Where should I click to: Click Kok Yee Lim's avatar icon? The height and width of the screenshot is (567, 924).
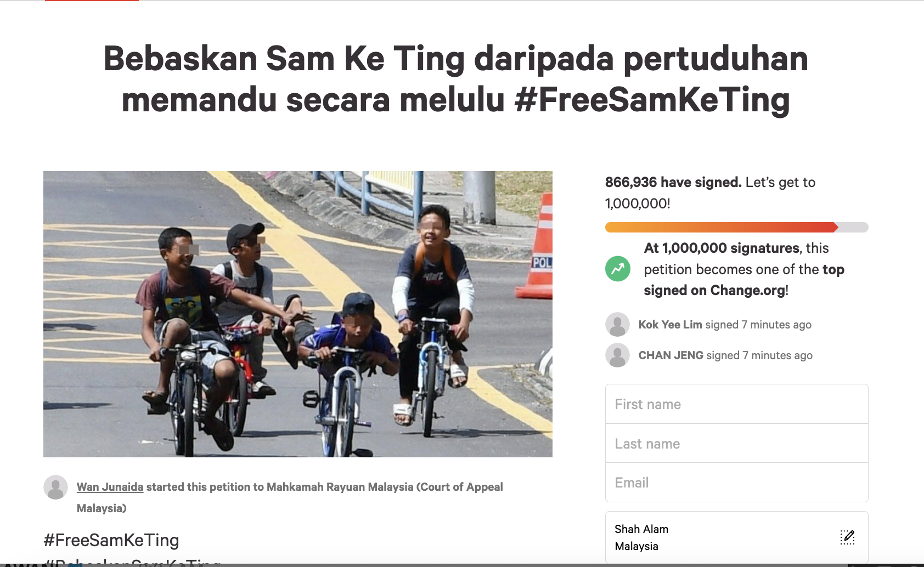tap(617, 325)
